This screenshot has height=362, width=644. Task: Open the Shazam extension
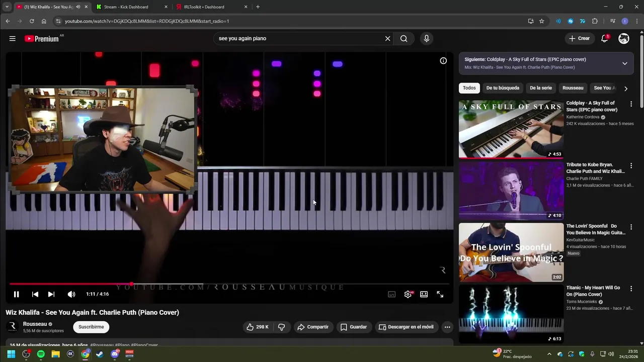(x=571, y=21)
